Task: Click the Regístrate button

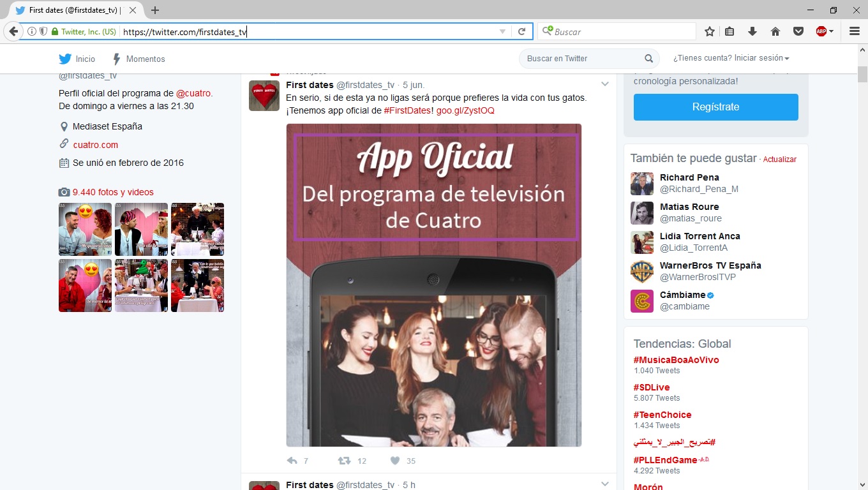Action: pyautogui.click(x=716, y=107)
